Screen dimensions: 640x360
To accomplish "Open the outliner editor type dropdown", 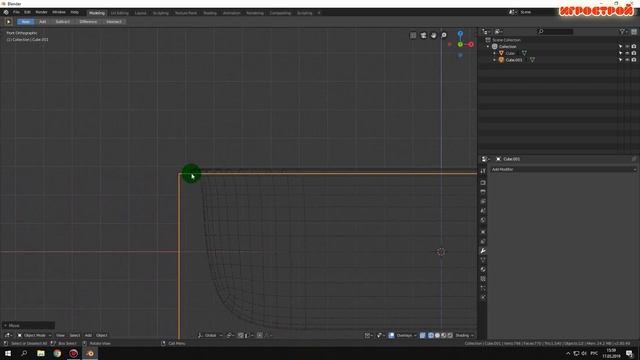I will [486, 31].
